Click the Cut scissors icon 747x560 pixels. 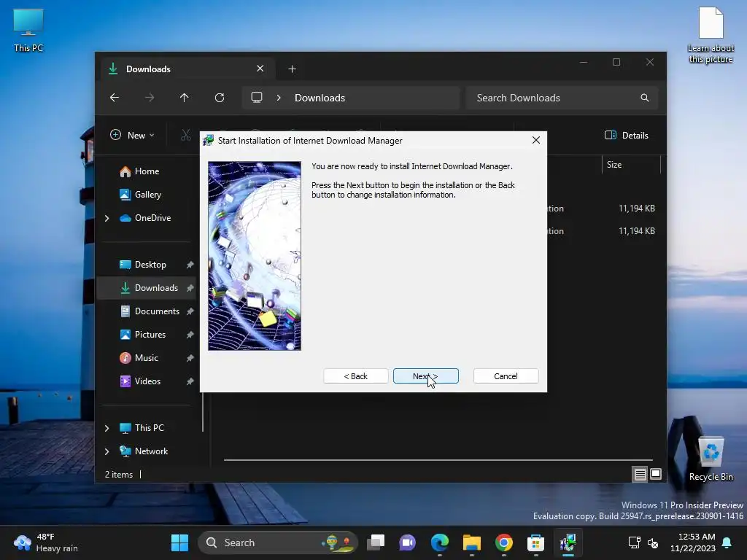[186, 135]
